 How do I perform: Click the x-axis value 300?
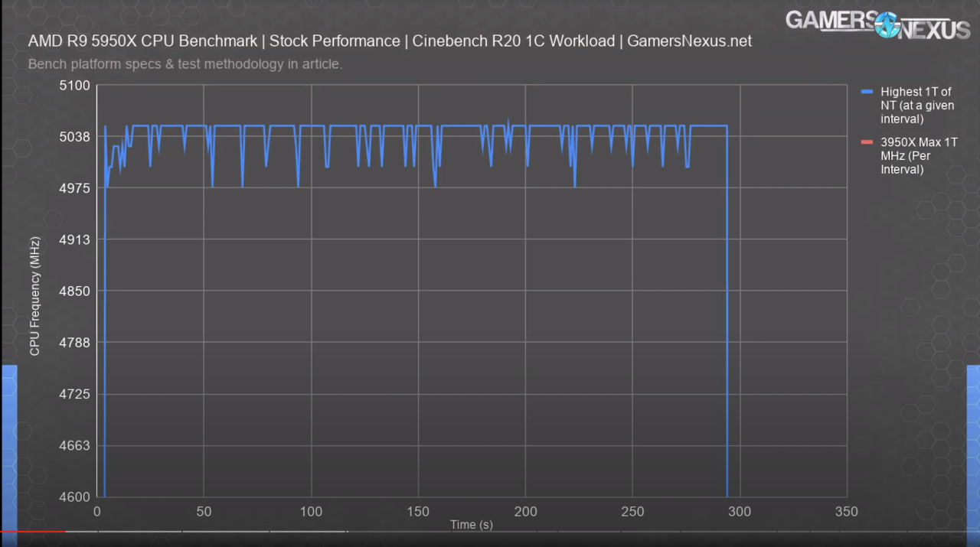[740, 511]
